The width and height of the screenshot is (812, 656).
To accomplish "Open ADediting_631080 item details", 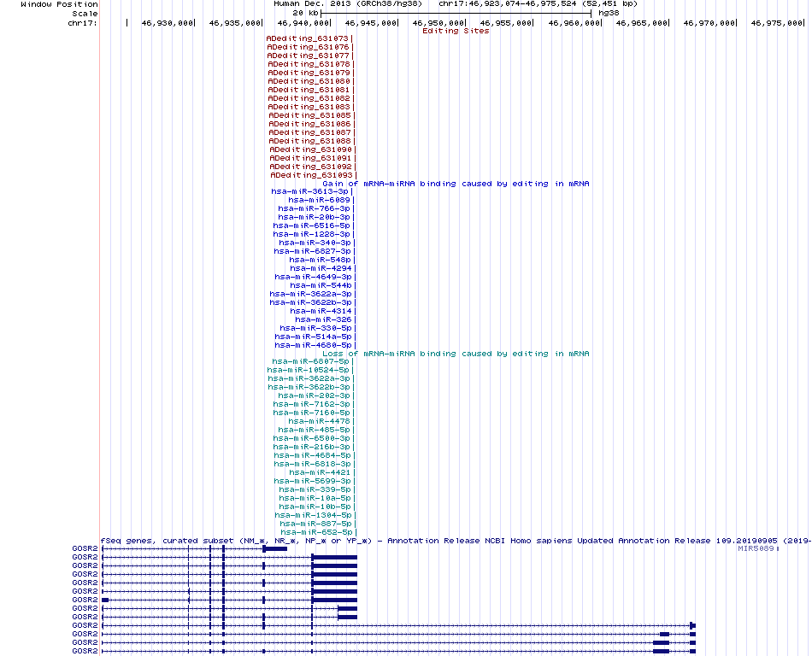I will pos(309,81).
